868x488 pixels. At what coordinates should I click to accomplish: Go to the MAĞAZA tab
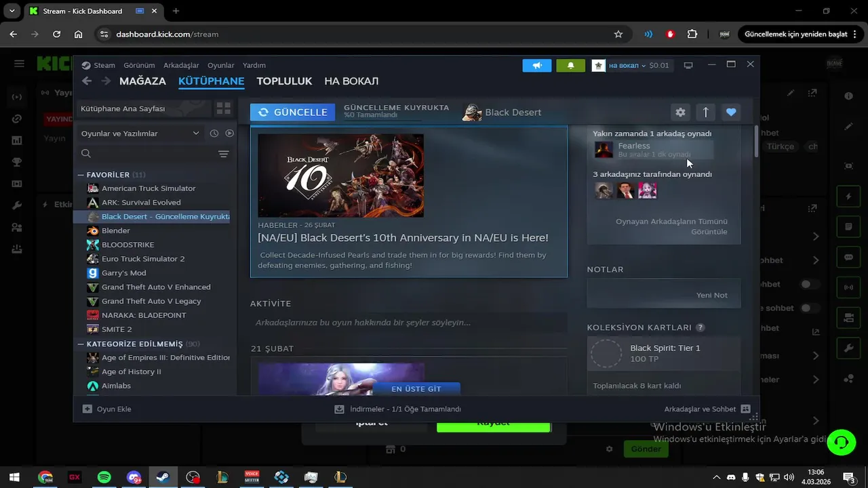click(x=142, y=81)
